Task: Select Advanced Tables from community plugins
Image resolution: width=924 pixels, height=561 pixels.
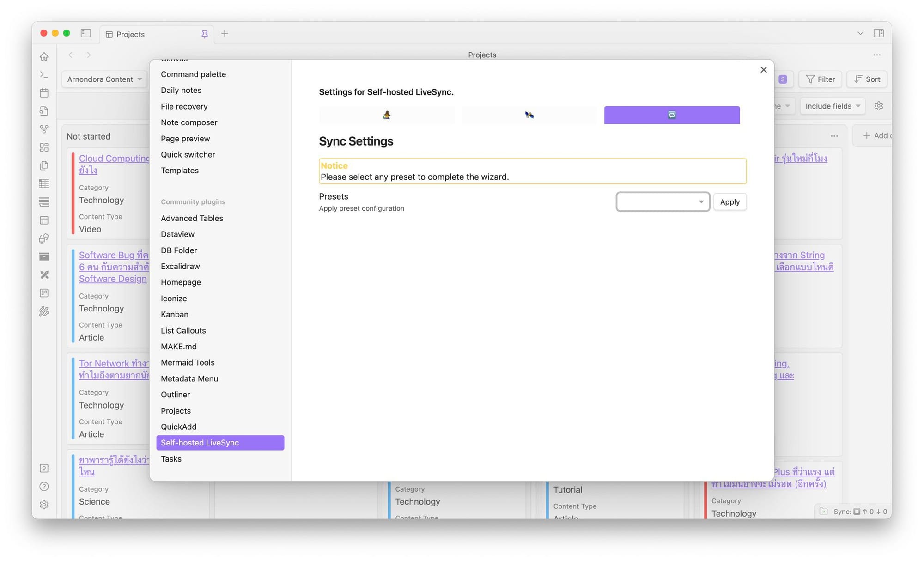Action: click(x=191, y=219)
